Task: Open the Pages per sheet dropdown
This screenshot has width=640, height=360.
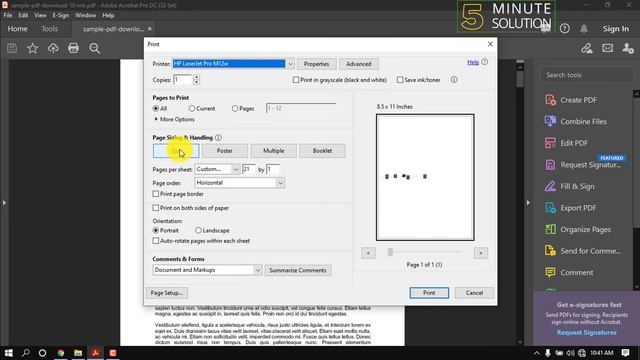Action: pos(217,169)
